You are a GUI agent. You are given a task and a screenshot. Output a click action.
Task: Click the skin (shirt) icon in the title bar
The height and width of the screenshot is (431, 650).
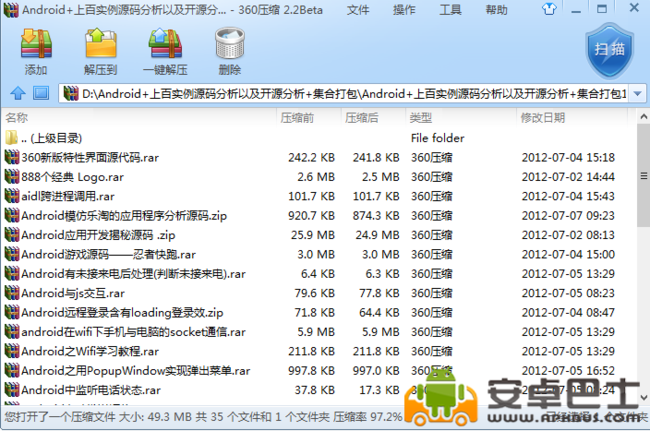pos(549,9)
